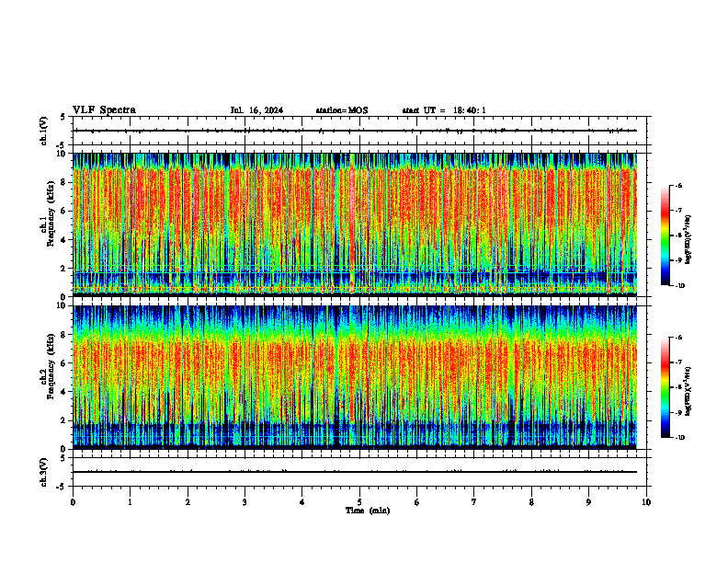Click the "station=MOS" header label
This screenshot has width=728, height=563.
click(342, 110)
